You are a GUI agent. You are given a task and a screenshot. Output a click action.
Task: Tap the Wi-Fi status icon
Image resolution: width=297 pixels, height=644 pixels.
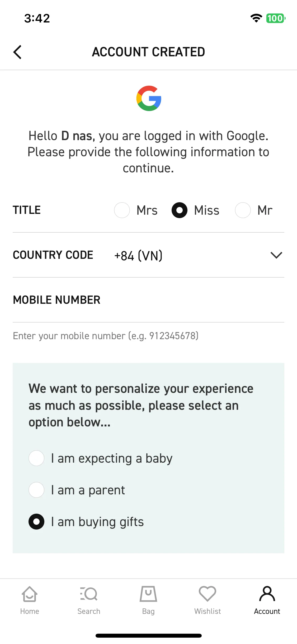pos(256,18)
